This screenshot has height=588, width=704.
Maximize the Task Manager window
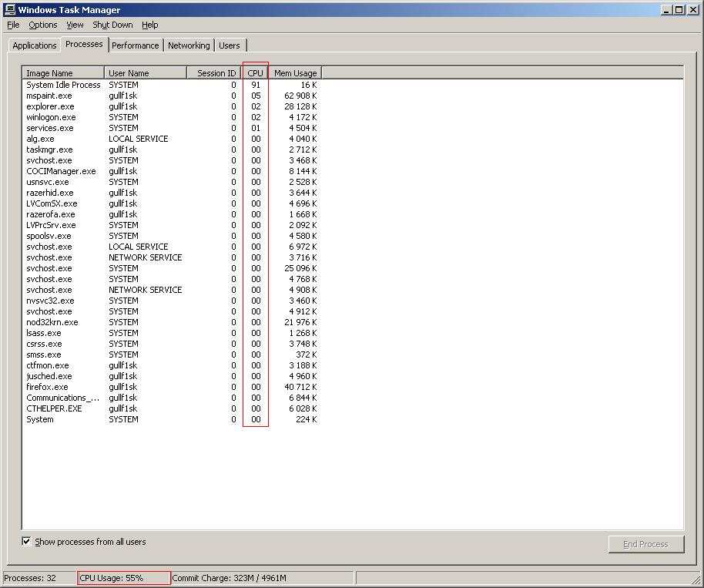click(x=679, y=9)
